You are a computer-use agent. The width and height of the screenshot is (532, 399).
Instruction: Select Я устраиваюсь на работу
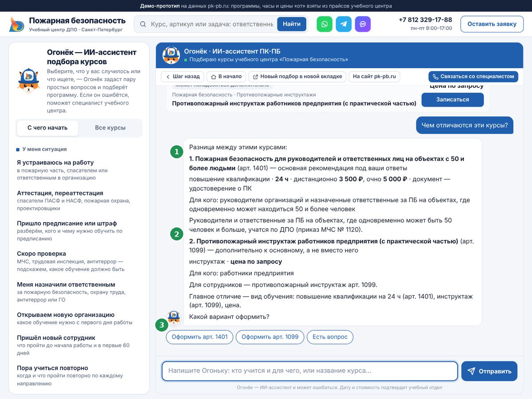point(78,170)
